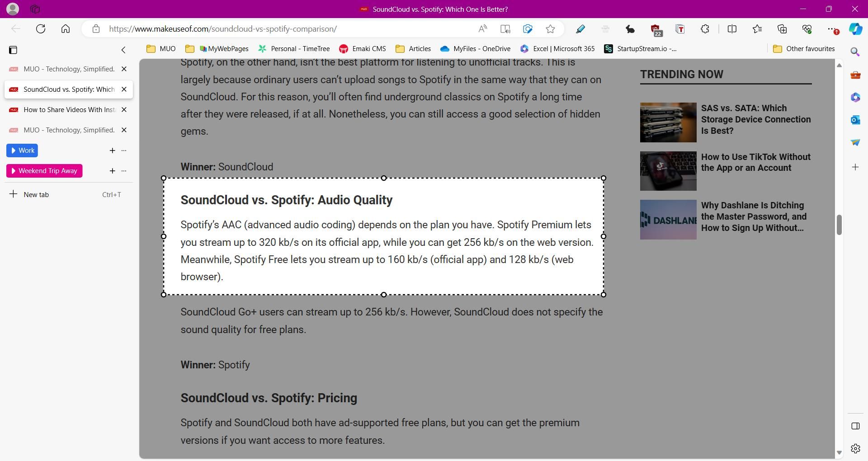Viewport: 868px width, 461px height.
Task: Open Collections
Action: (783, 28)
